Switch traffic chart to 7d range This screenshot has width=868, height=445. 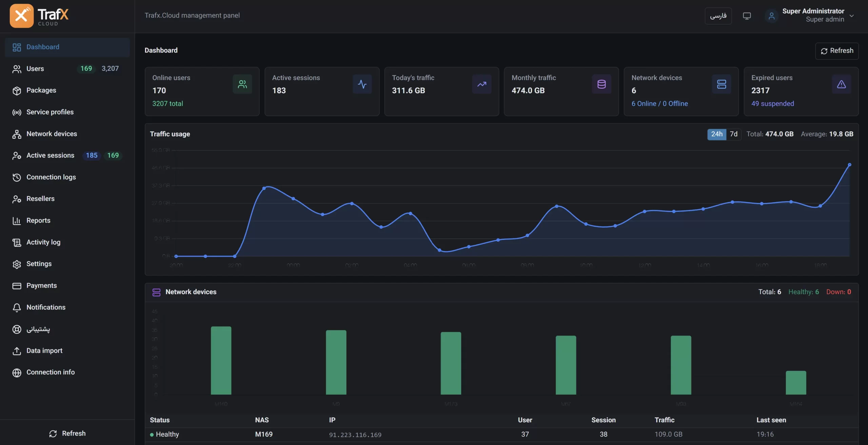click(733, 134)
